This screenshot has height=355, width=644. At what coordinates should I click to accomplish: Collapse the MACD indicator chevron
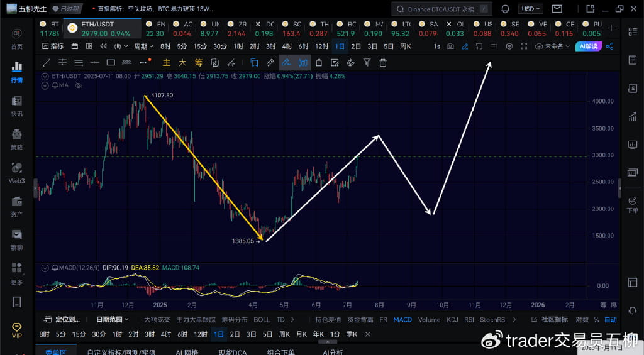click(45, 268)
